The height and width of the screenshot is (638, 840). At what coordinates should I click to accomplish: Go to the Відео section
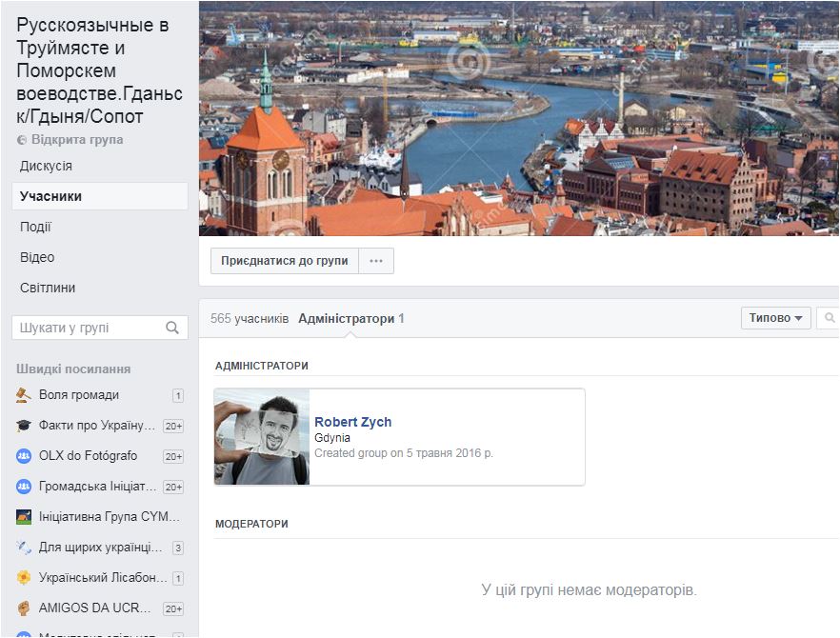click(x=37, y=257)
